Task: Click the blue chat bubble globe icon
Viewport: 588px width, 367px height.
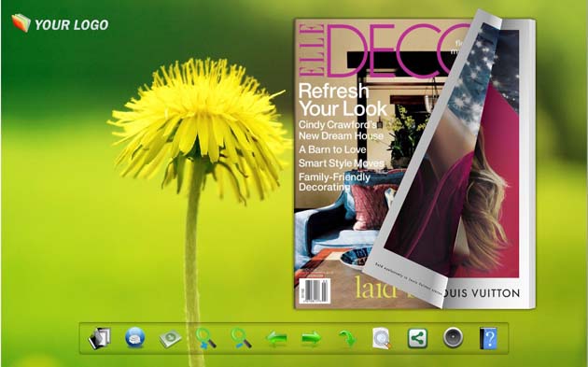Action: (135, 337)
